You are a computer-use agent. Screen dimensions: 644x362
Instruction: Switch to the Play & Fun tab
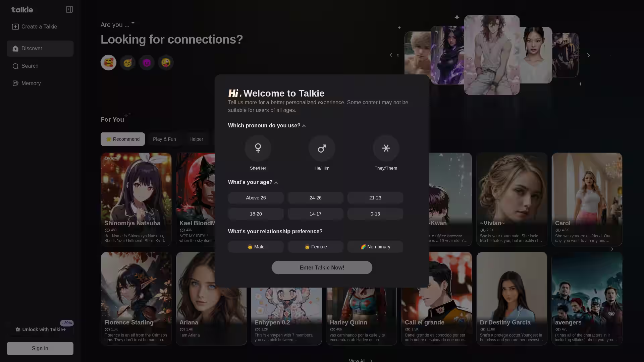point(164,139)
